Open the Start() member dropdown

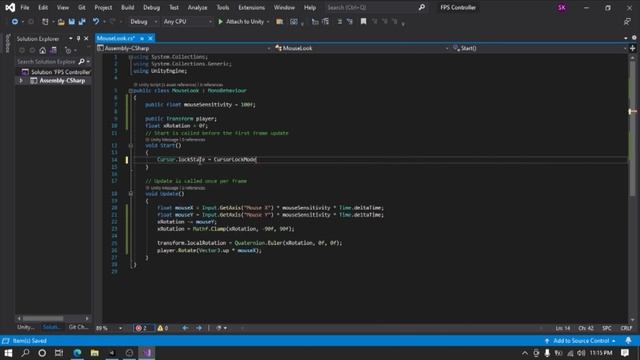tap(539, 48)
